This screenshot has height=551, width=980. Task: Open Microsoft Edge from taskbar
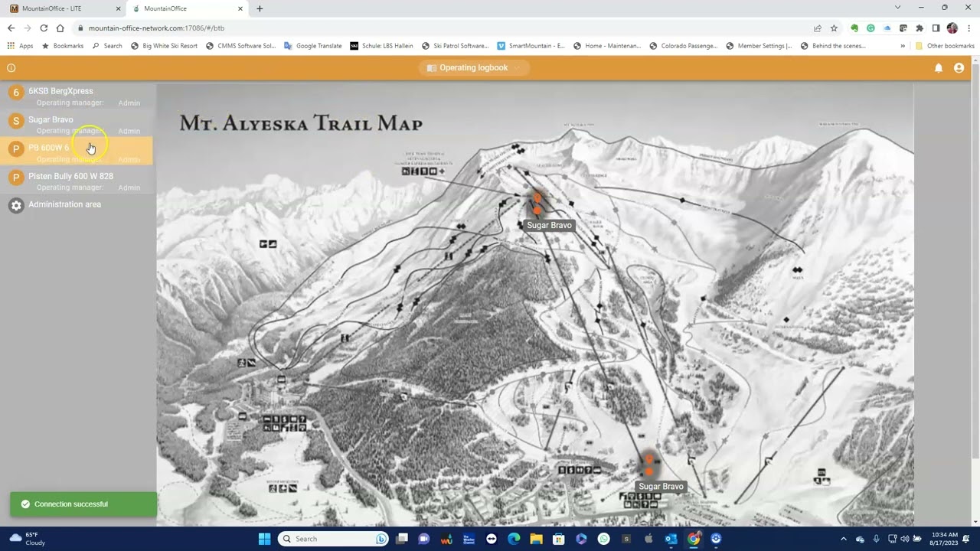(514, 539)
